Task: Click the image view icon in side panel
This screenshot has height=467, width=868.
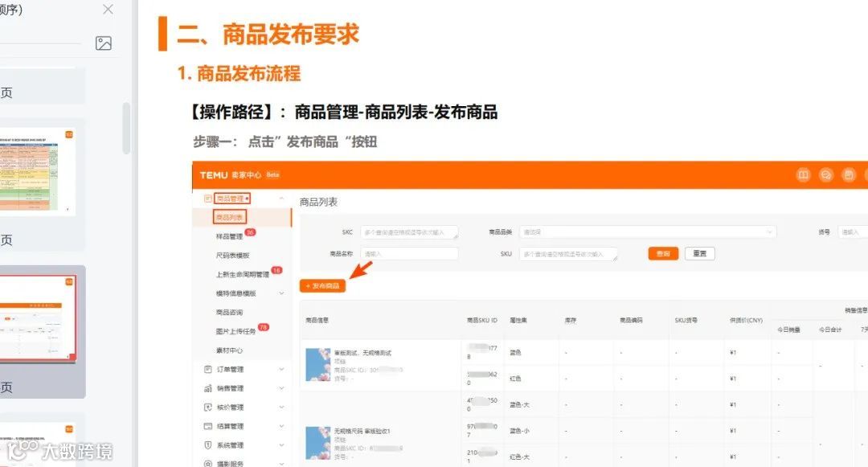Action: (x=104, y=43)
